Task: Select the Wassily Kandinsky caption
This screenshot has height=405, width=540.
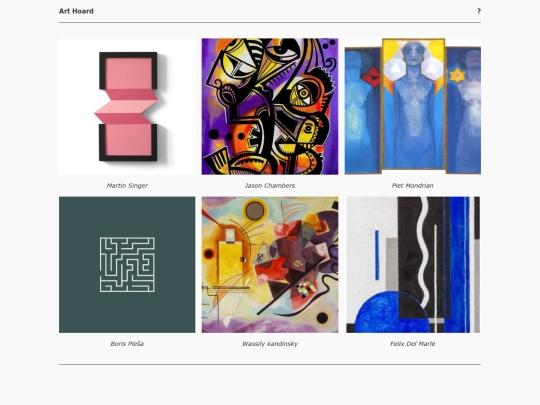Action: [x=270, y=344]
